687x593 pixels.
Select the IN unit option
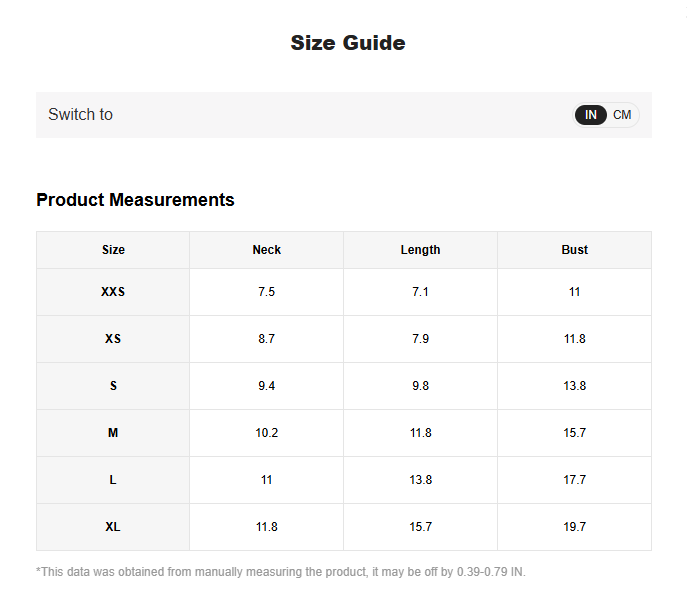coord(591,115)
